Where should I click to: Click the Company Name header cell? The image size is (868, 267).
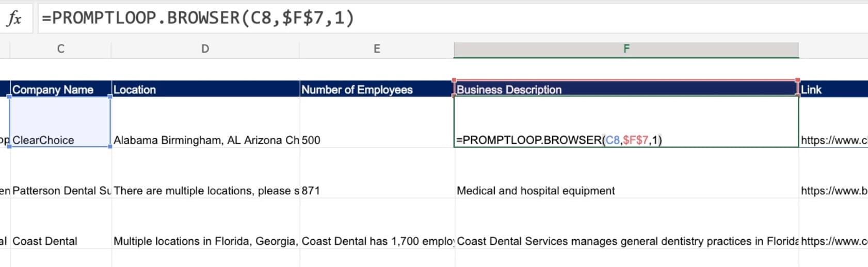click(x=60, y=89)
